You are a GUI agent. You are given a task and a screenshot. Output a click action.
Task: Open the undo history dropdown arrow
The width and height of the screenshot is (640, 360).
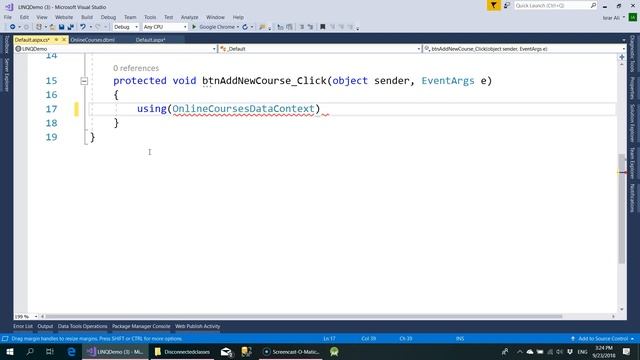pos(90,27)
